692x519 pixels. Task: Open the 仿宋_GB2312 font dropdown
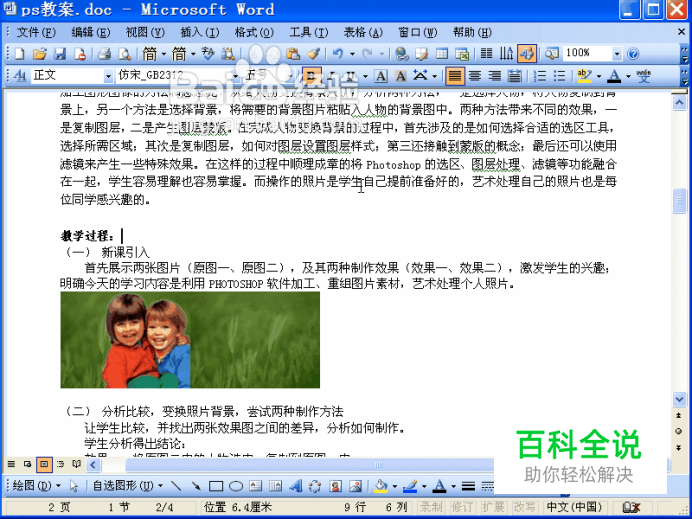(235, 76)
